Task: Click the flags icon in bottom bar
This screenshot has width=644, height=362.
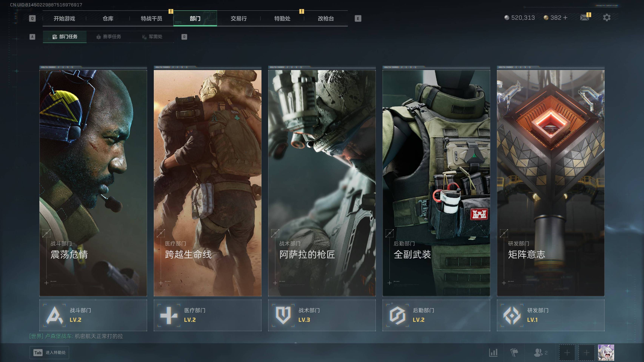Action: click(514, 353)
